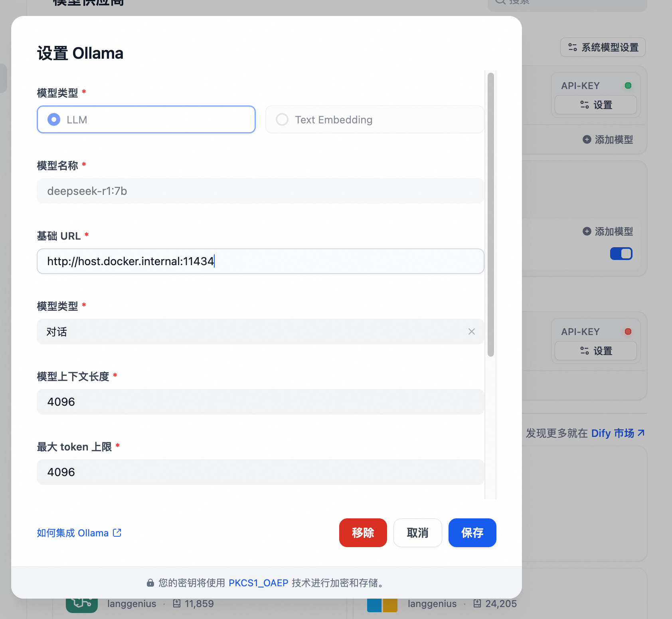
Task: Open the Dify 市场 link
Action: point(618,433)
